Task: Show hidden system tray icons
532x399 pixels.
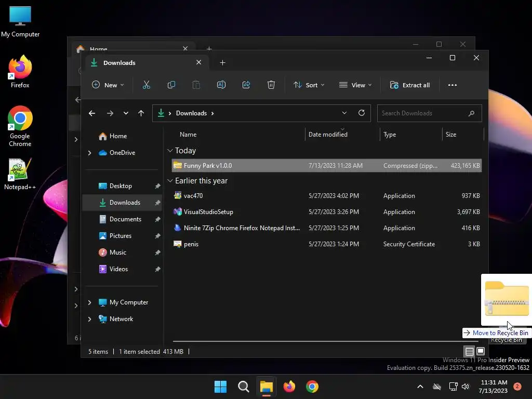Action: (x=420, y=387)
